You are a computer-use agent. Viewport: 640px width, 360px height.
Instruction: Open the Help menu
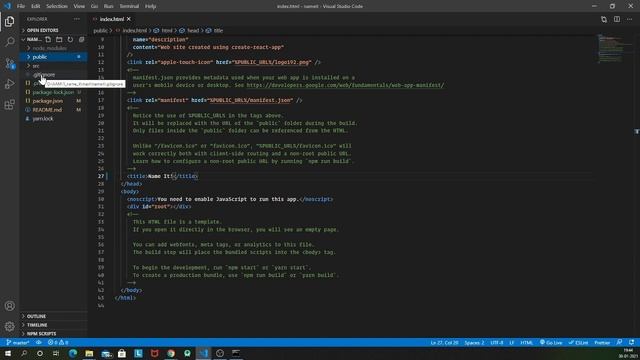point(151,6)
